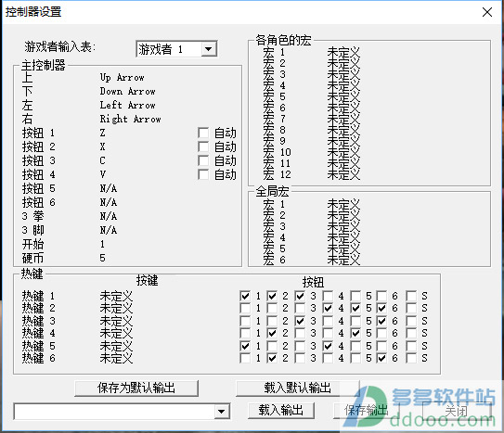Enable 自动 for 按钮 3
This screenshot has height=433, width=504.
(203, 160)
